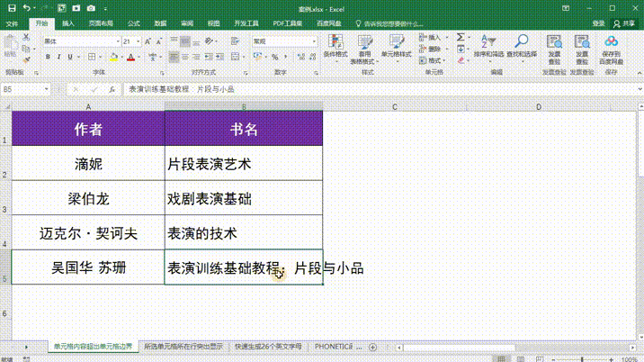Open Find and Select (查找和选择)
This screenshot has height=362, width=644.
click(522, 47)
